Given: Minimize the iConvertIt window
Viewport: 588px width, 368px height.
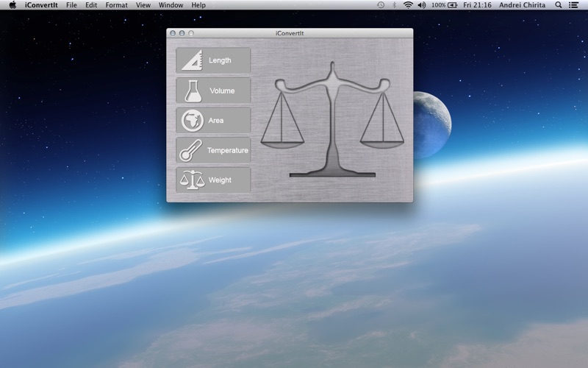Looking at the screenshot, I should pyautogui.click(x=182, y=33).
